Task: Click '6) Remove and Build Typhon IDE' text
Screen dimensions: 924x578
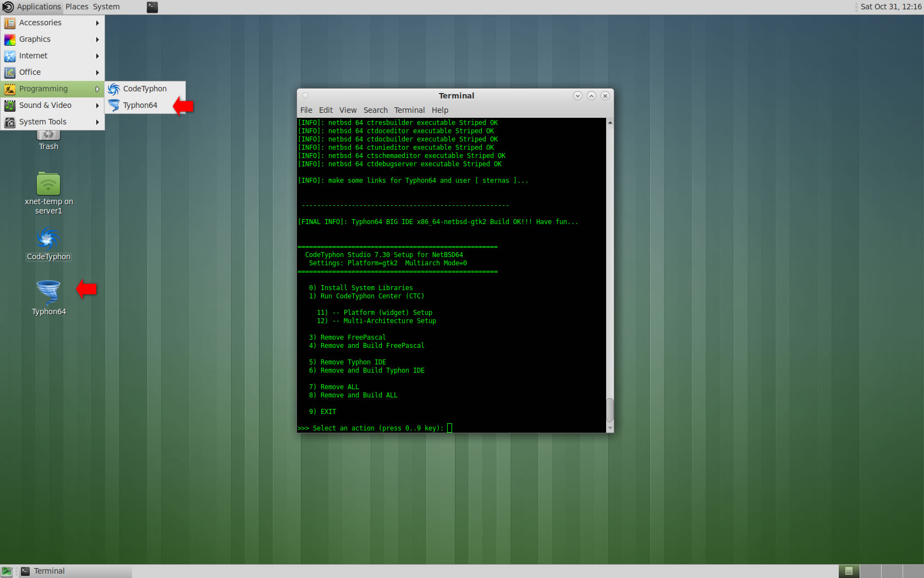Action: coord(367,370)
